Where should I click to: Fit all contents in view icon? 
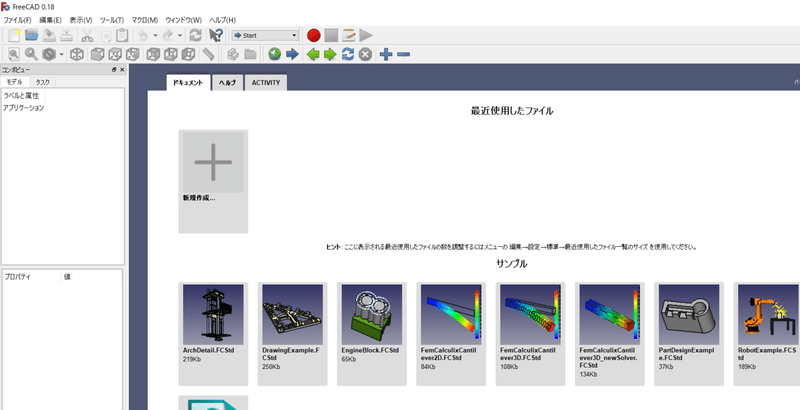[13, 54]
